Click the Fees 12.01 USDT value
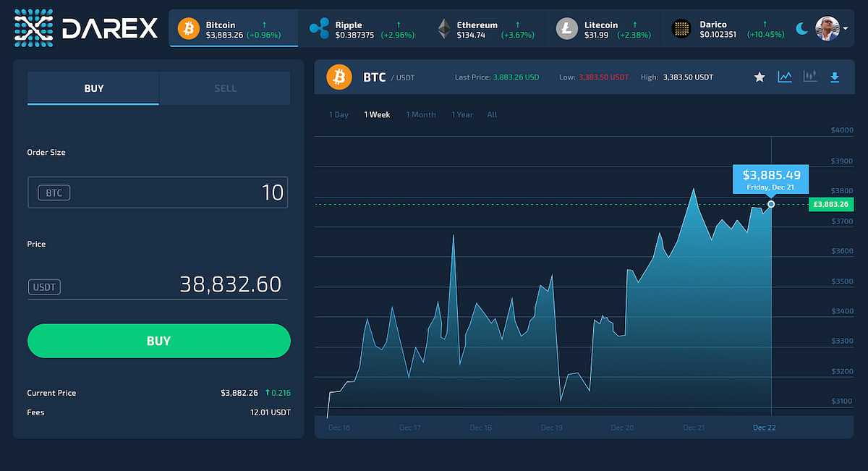 coord(271,412)
